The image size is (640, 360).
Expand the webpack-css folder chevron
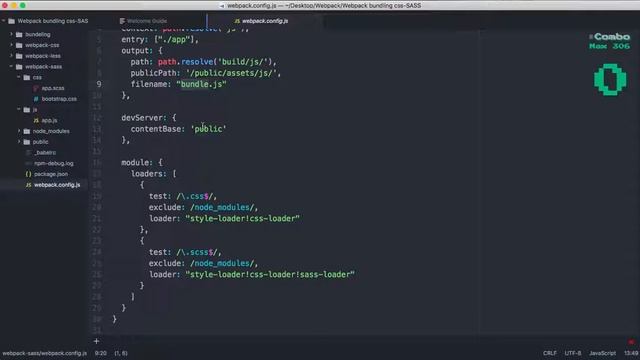tap(11, 45)
